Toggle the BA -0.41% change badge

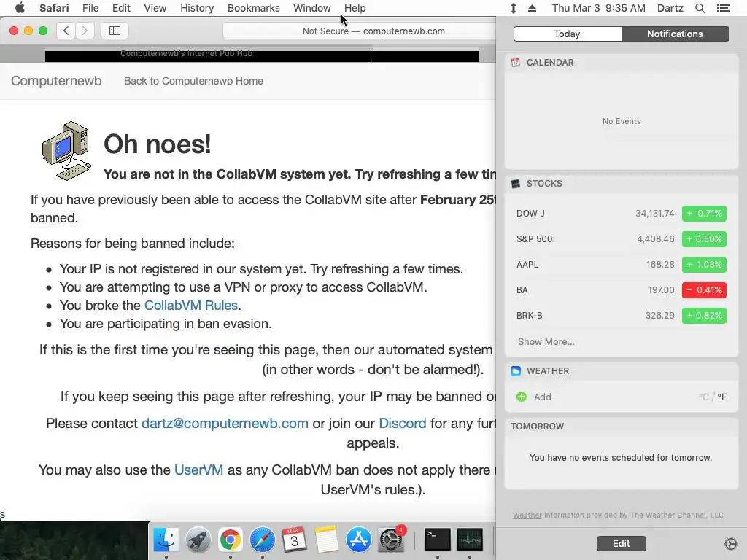(704, 290)
